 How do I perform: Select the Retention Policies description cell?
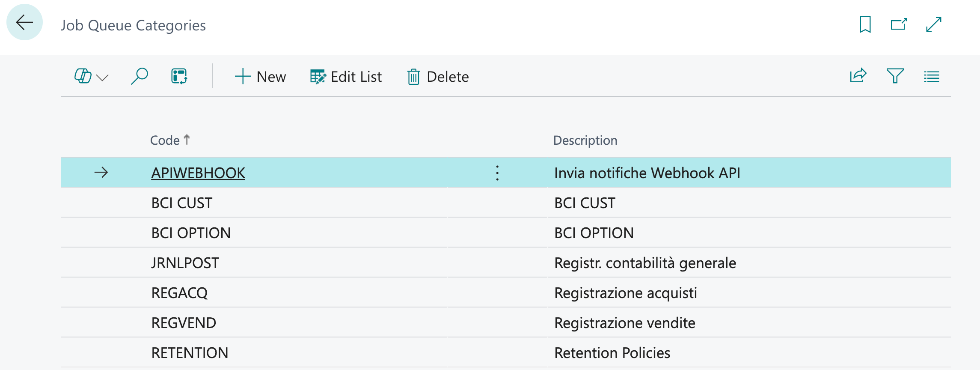pyautogui.click(x=612, y=353)
